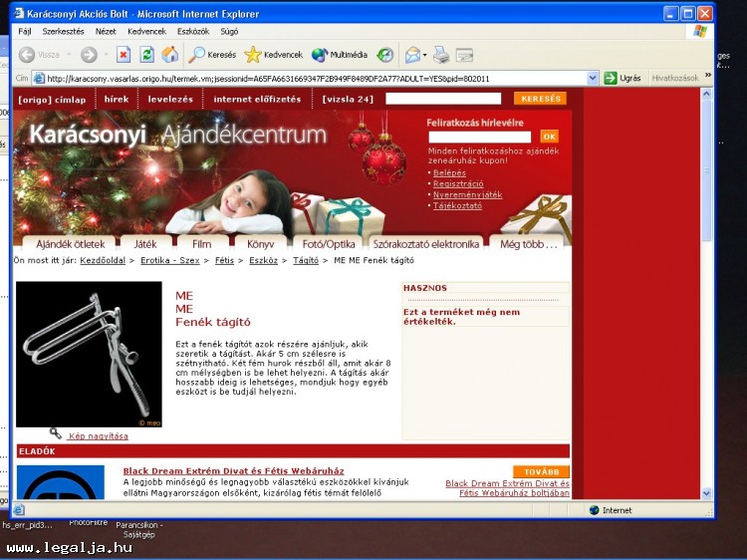Viewport: 747px width, 560px height.
Task: Go to the Home page icon
Action: [x=170, y=55]
